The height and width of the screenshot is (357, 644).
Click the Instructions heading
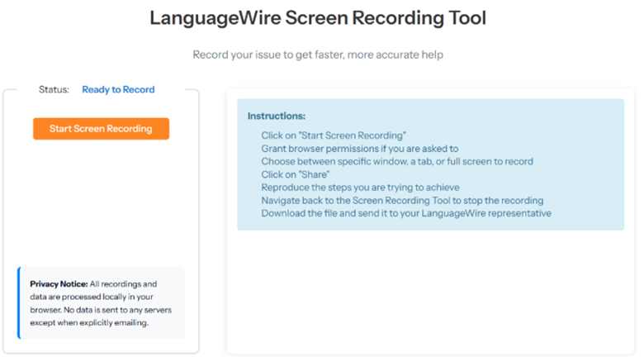tap(277, 116)
